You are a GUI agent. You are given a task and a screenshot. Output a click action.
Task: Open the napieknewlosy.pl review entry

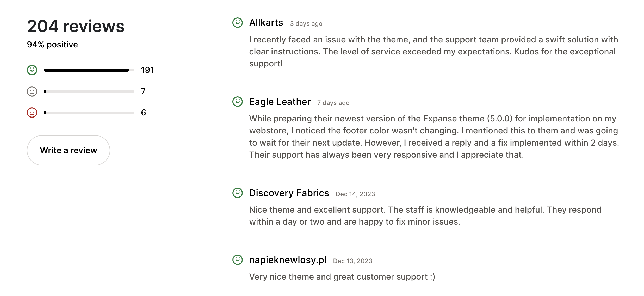tap(288, 260)
